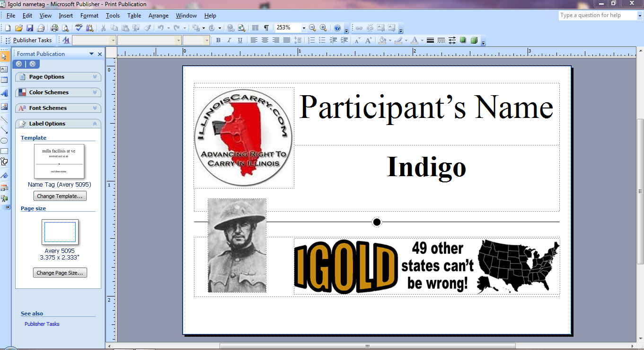Open the font size dropdown
This screenshot has width=644, height=350.
(207, 40)
